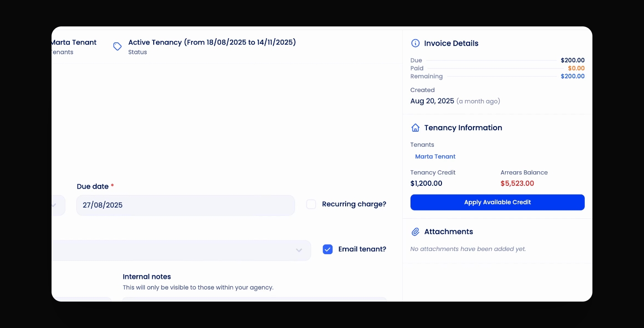Click the Apply Available Credit button

pos(497,202)
